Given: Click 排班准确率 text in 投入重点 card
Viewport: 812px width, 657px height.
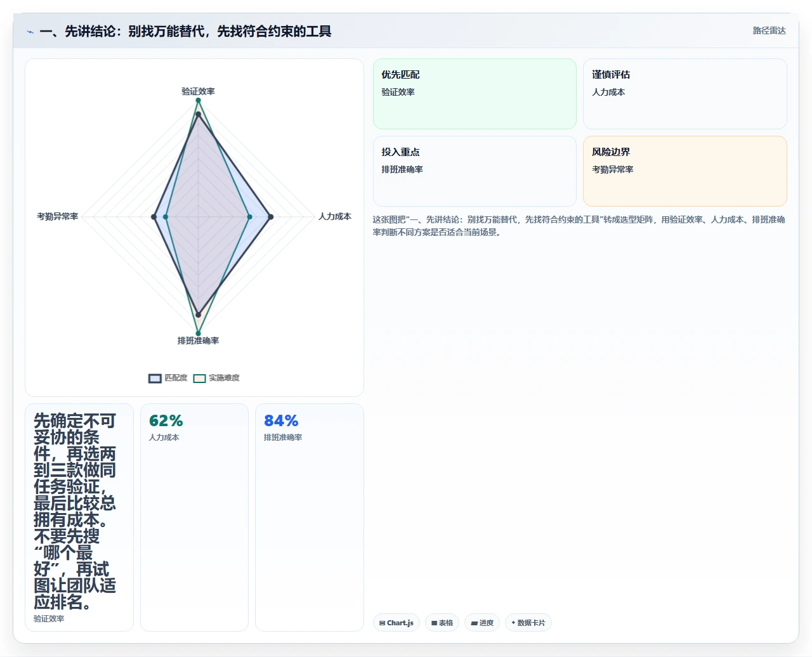Looking at the screenshot, I should [402, 169].
